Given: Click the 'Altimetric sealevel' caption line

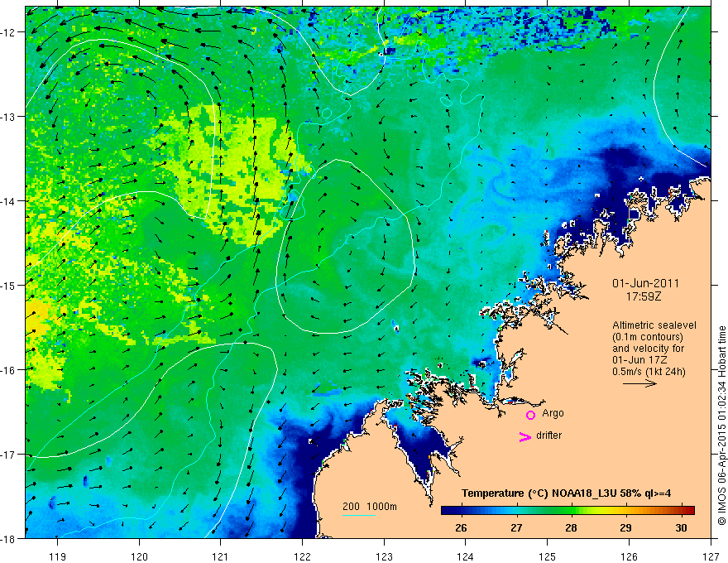Looking at the screenshot, I should click(x=654, y=325).
